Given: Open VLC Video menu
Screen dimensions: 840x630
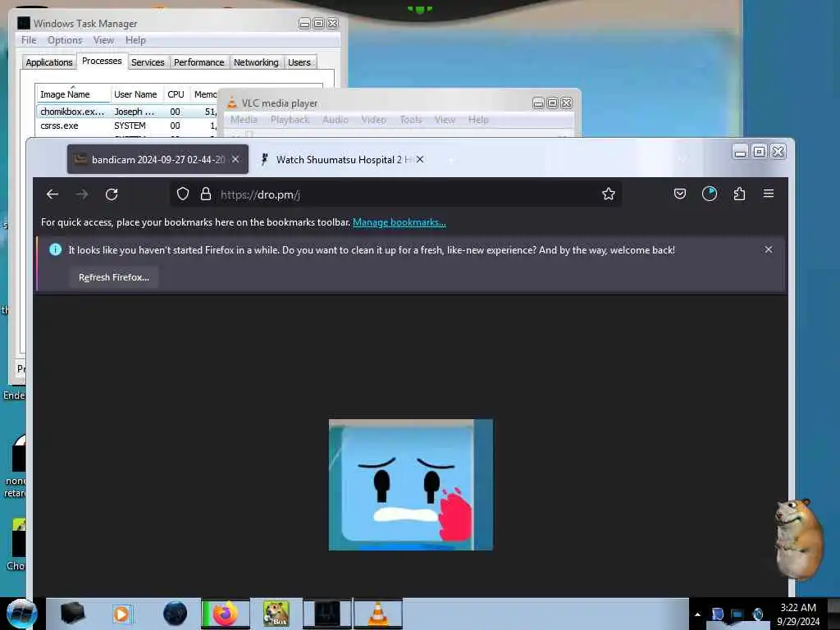Looking at the screenshot, I should tap(373, 120).
